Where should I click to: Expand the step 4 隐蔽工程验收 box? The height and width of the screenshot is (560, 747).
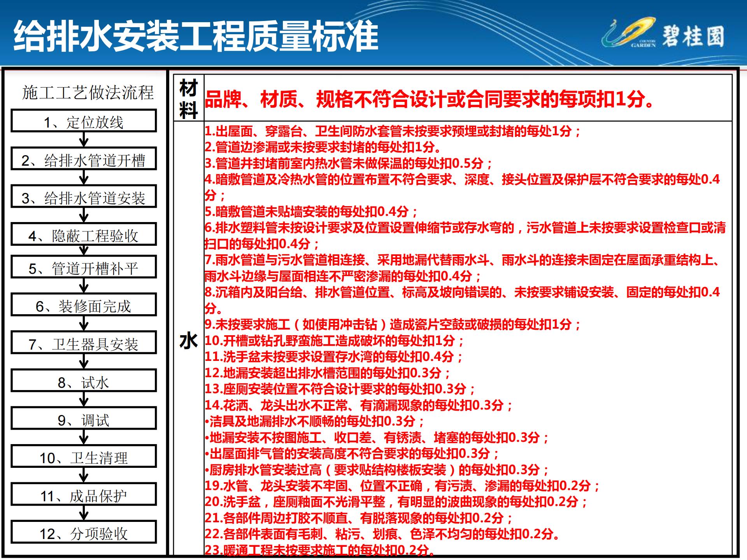click(83, 235)
